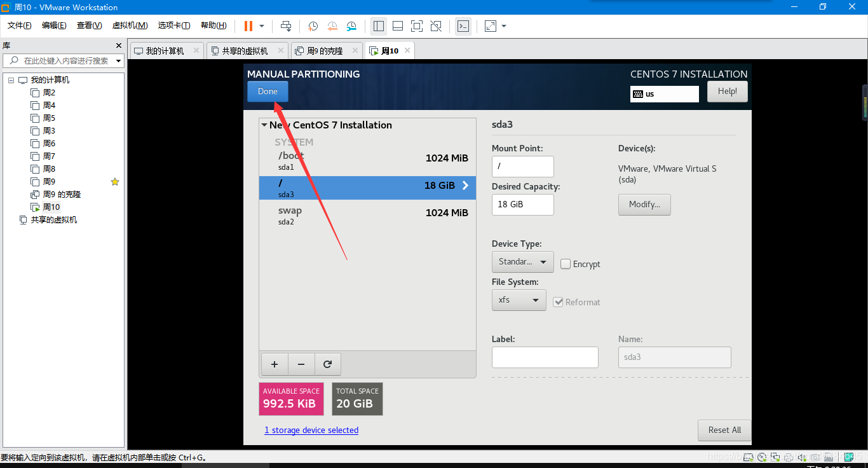868x468 pixels.
Task: Revert the VM to its previous snapshot
Action: tap(332, 26)
